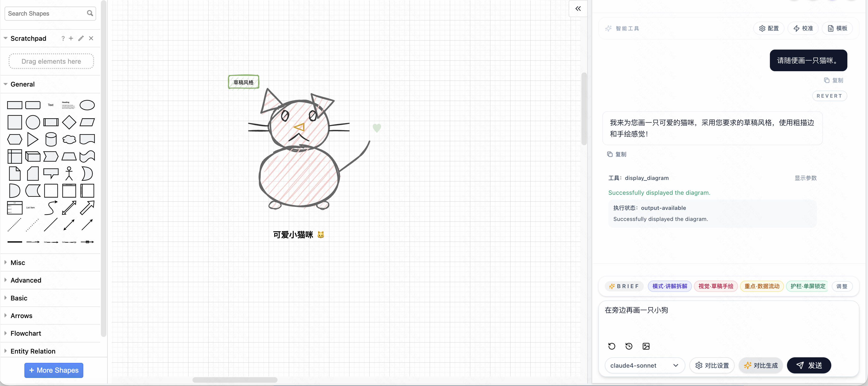
Task: Click the 配置 settings button
Action: coord(769,28)
